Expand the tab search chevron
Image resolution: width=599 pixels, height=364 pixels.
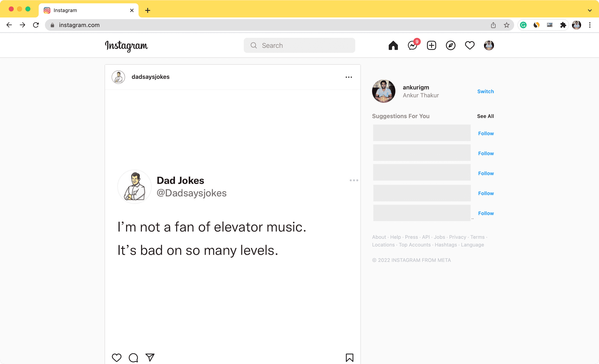pyautogui.click(x=589, y=10)
